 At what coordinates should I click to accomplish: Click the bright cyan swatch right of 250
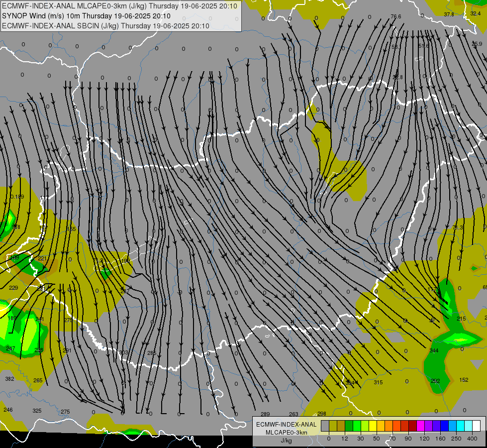click(x=461, y=426)
